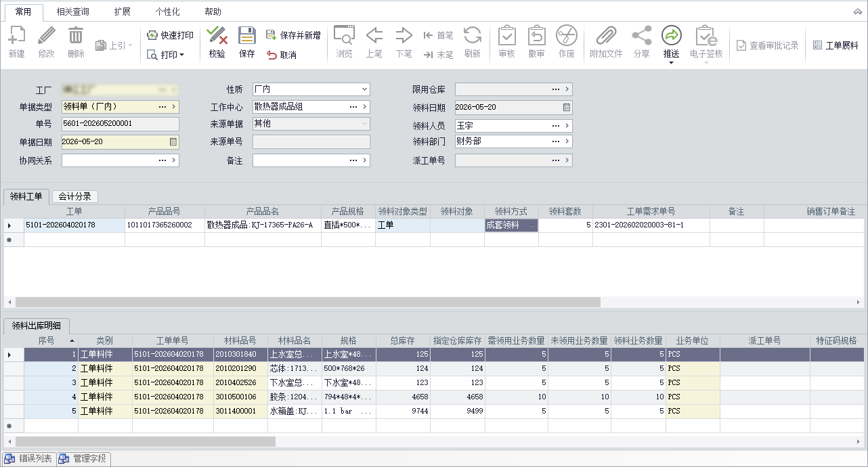The width and height of the screenshot is (868, 467).
Task: Click the 浏览 (Browse) icon
Action: click(344, 35)
